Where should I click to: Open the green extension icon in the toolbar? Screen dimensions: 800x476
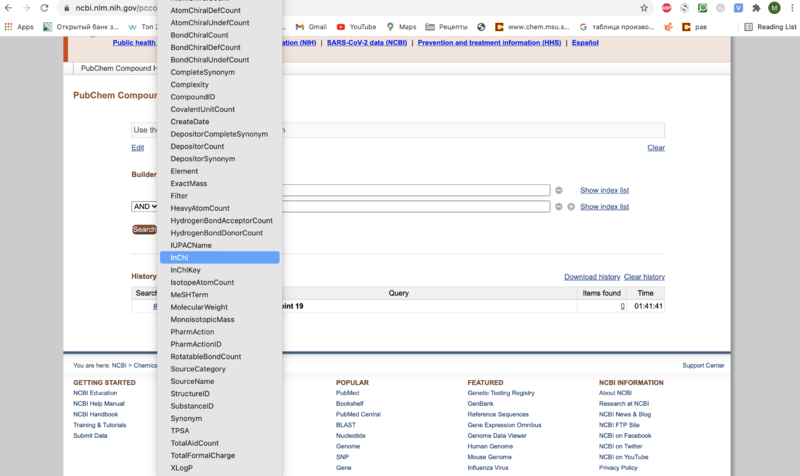703,8
